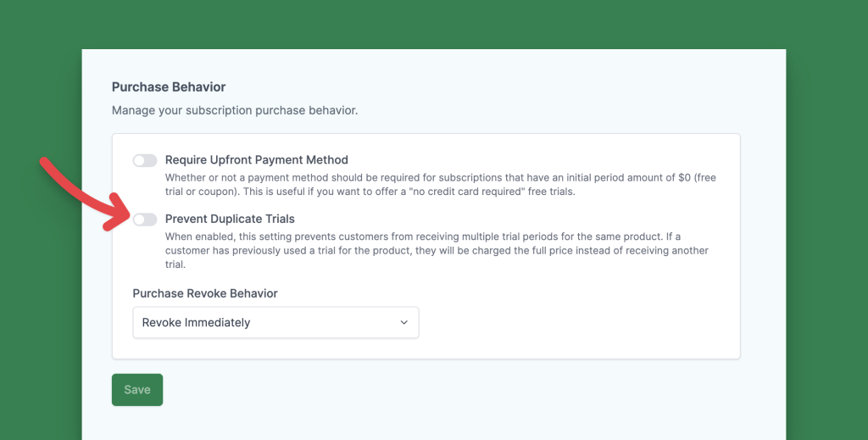Enable the Prevent Duplicate Trials switch
Screen dimensions: 868x440
point(145,220)
